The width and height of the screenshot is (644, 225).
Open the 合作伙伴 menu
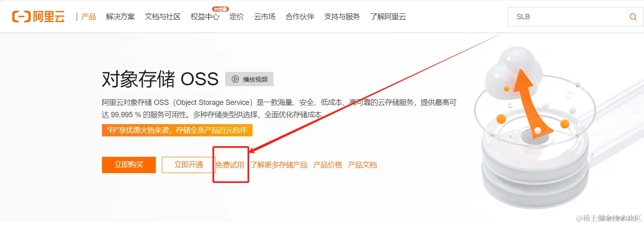[300, 17]
